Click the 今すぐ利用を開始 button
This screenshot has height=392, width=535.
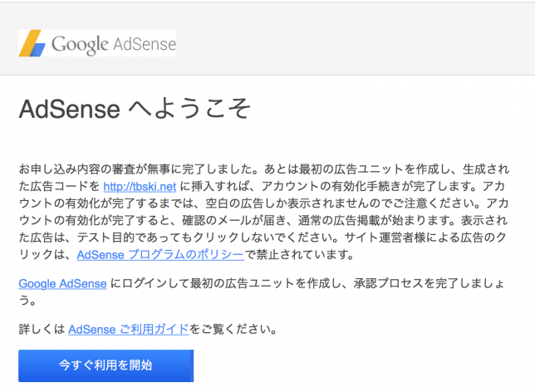106,365
